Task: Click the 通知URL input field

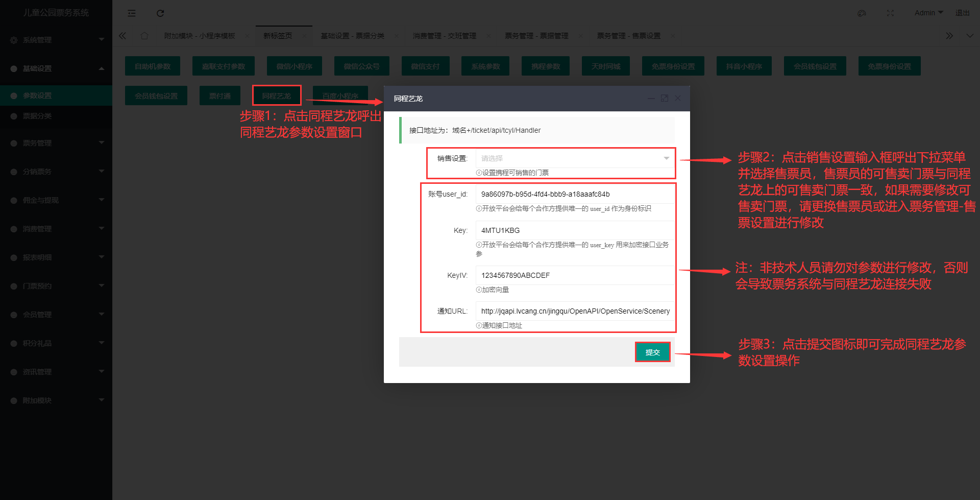Action: [x=575, y=311]
